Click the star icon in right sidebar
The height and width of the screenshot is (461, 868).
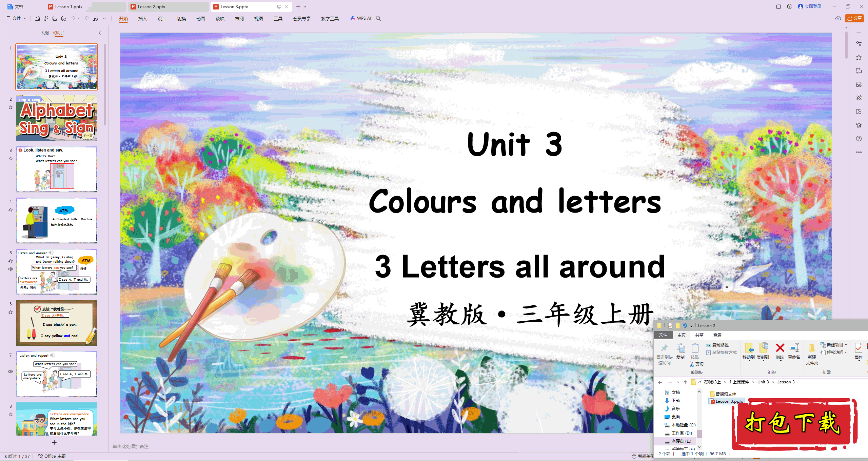(859, 57)
